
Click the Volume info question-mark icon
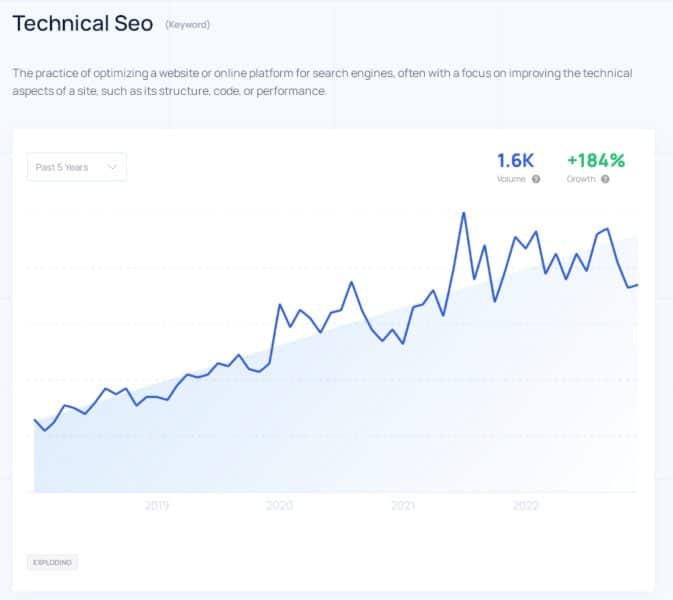click(x=537, y=179)
